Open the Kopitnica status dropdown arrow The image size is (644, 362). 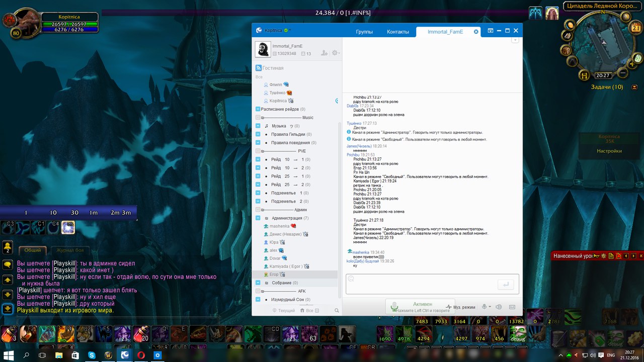(290, 31)
